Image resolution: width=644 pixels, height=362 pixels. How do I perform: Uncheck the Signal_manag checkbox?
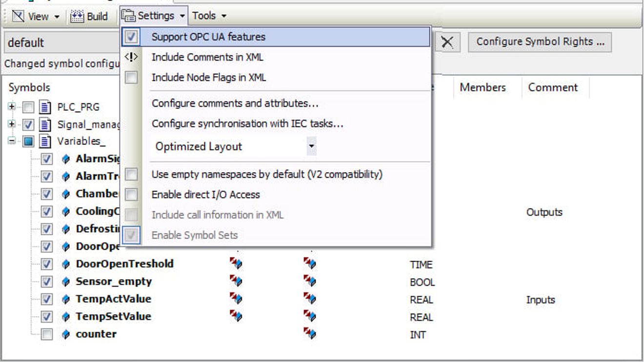coord(28,125)
